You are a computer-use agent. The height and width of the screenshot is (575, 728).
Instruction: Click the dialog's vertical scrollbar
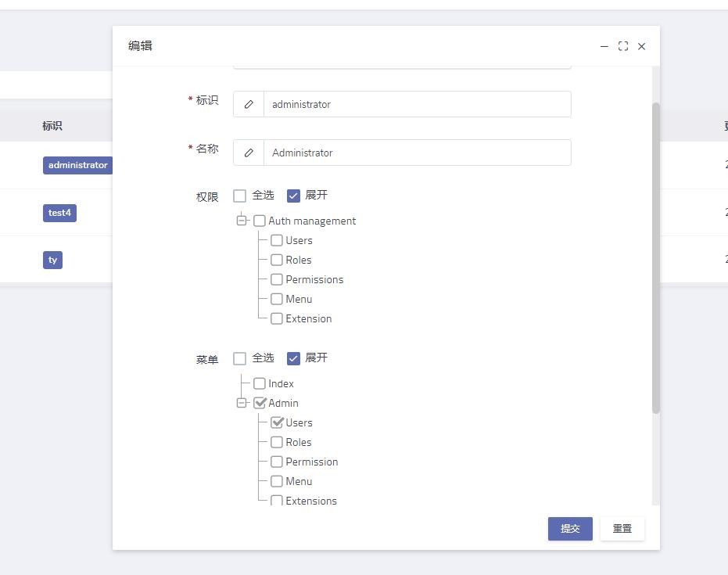(x=656, y=257)
